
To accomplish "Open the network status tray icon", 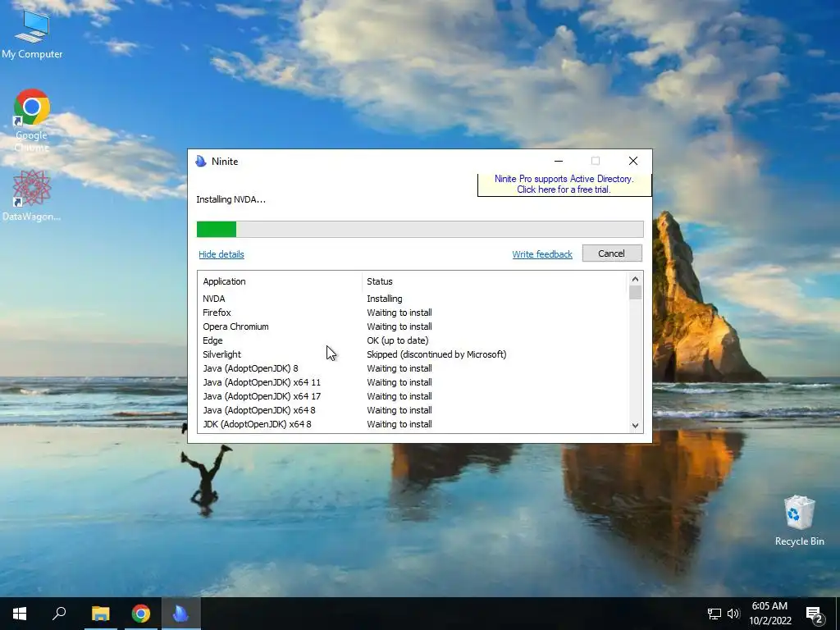I will point(714,614).
